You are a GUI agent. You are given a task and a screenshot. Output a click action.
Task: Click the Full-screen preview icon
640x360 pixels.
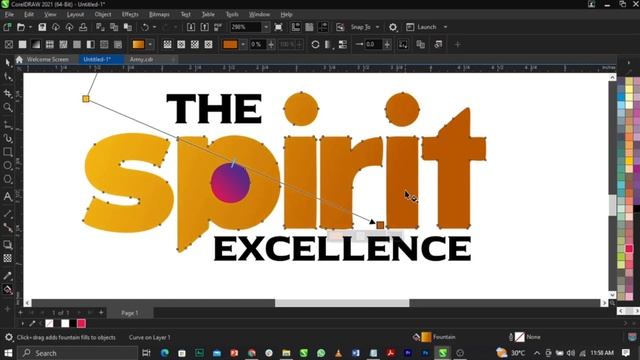coord(278,27)
